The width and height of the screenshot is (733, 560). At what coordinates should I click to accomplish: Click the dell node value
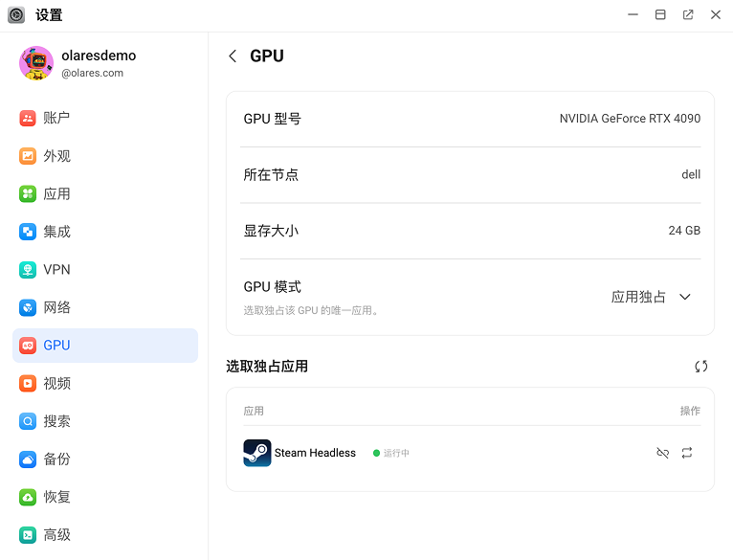691,174
